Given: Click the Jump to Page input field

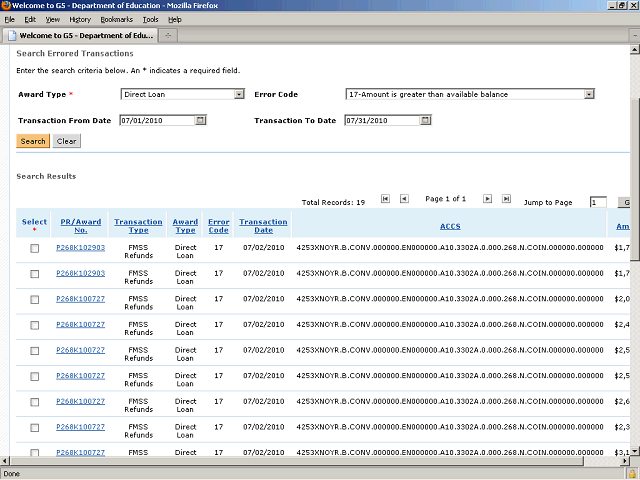Looking at the screenshot, I should coord(598,202).
